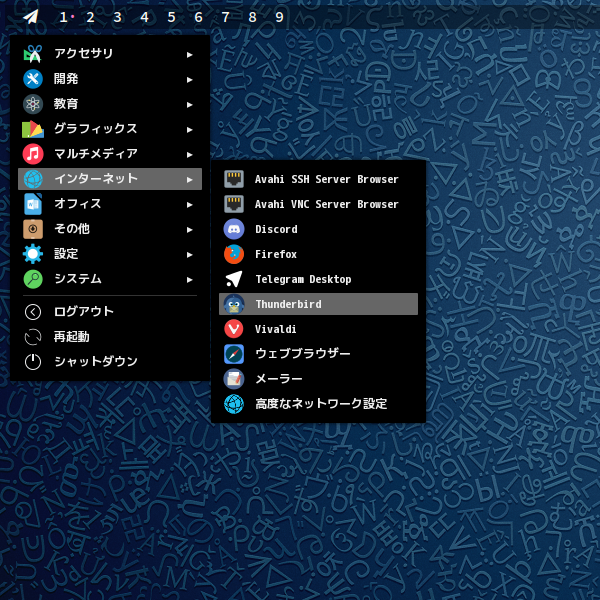Expand the 設定 settings submenu arrow
Image resolution: width=600 pixels, height=600 pixels.
189,254
